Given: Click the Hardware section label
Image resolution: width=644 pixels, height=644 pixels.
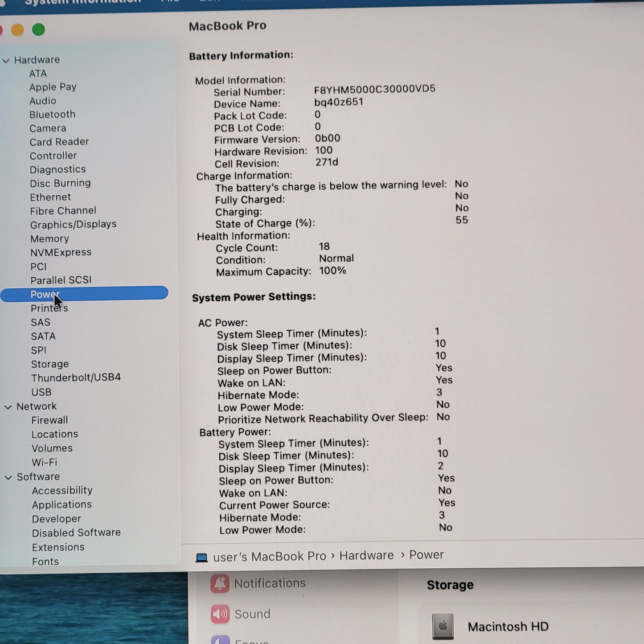Looking at the screenshot, I should [x=37, y=60].
